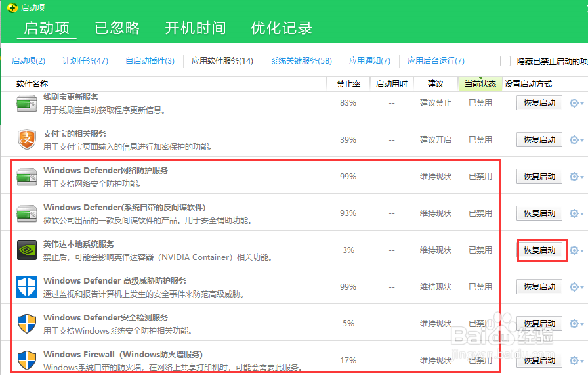This screenshot has height=375, width=588.
Task: Select 应用后台运行(7) sub-tab
Action: tap(436, 61)
